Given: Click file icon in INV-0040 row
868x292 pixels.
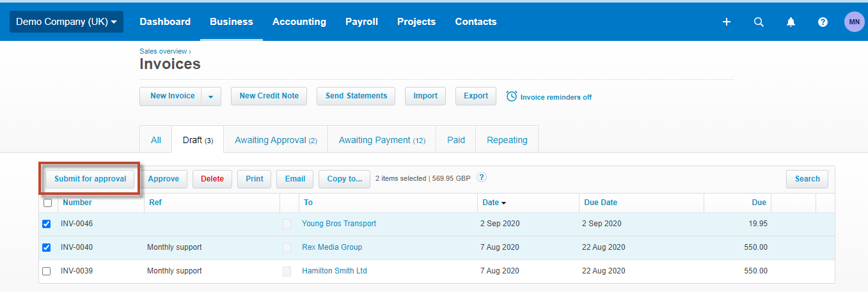Looking at the screenshot, I should tap(287, 247).
